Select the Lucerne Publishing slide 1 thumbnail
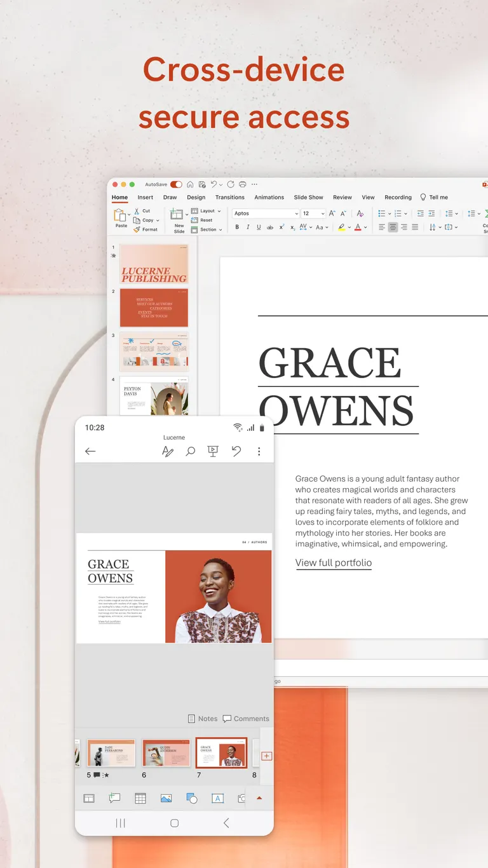 [x=154, y=264]
